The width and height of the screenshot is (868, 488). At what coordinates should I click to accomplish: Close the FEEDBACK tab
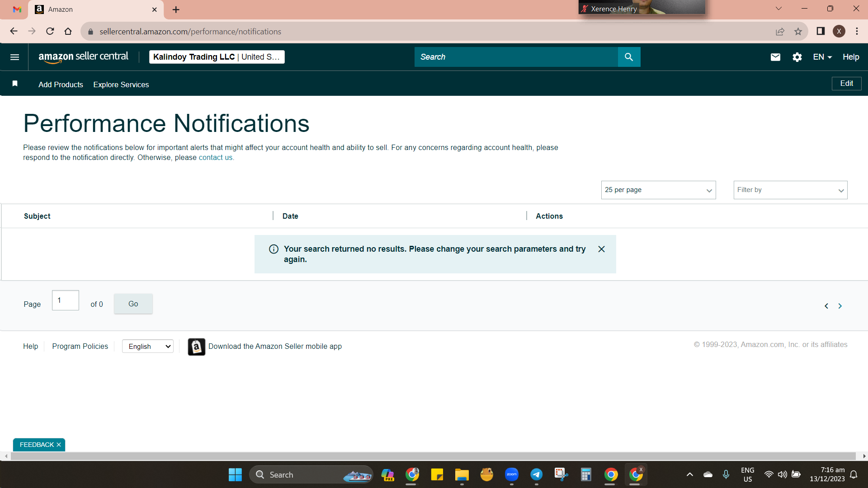tap(59, 445)
